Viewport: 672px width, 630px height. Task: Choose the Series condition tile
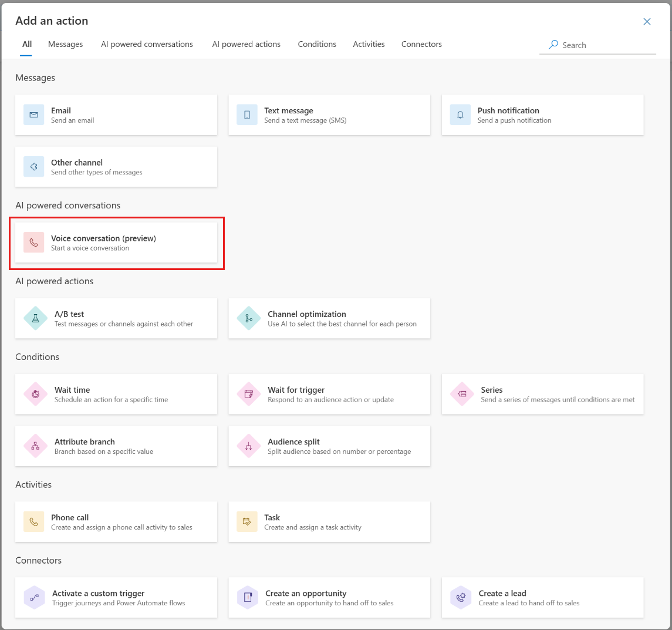tap(542, 394)
